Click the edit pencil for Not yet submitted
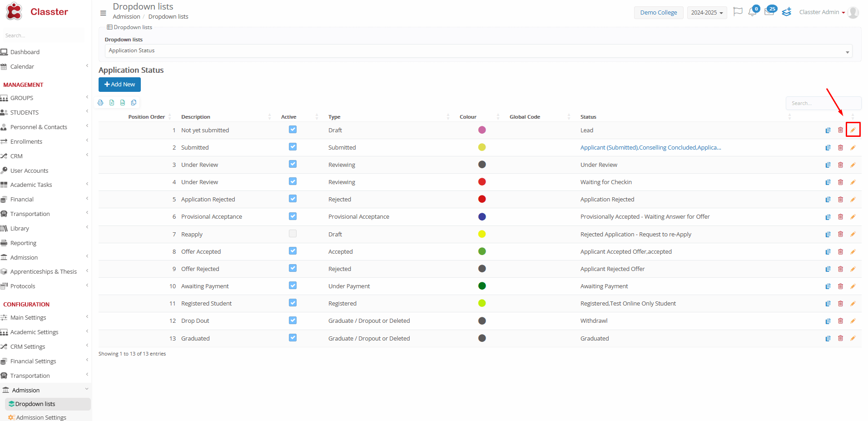 pyautogui.click(x=853, y=130)
